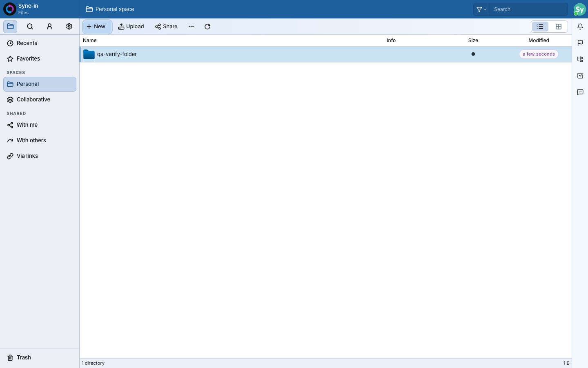Screen dimensions: 588x368
Task: Open the user profile icon in sidebar
Action: tap(49, 27)
